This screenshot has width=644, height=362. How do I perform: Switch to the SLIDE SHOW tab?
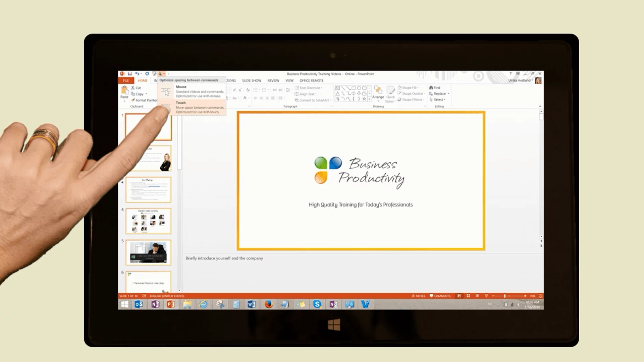tap(252, 81)
